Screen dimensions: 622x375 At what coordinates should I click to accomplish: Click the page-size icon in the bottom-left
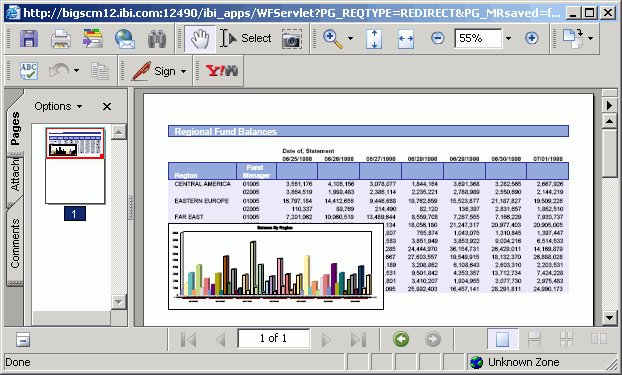(x=23, y=340)
